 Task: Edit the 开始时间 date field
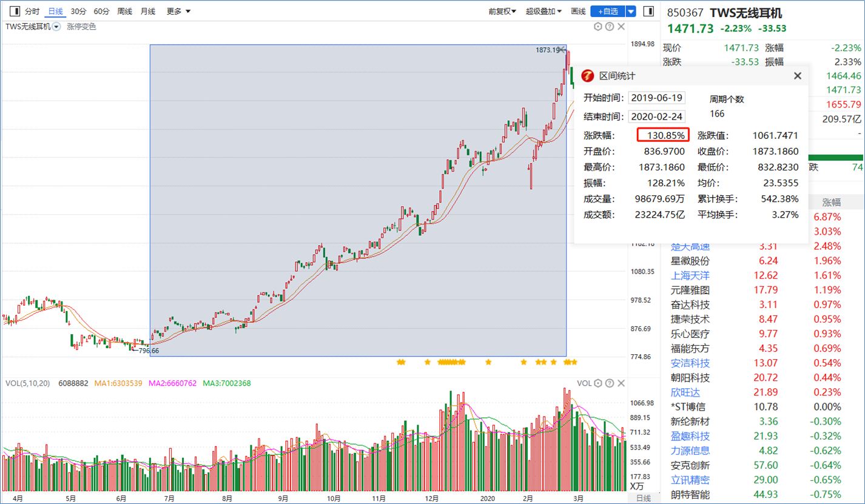tap(657, 98)
